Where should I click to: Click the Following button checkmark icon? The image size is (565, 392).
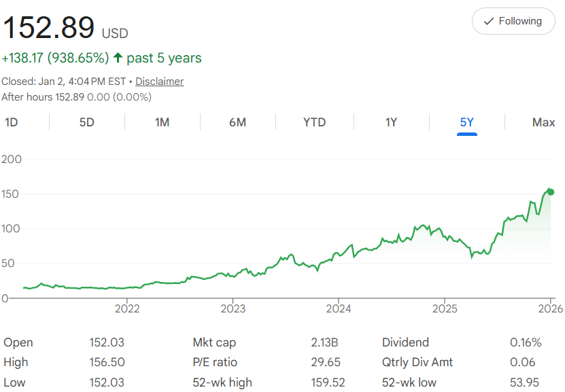coord(488,22)
